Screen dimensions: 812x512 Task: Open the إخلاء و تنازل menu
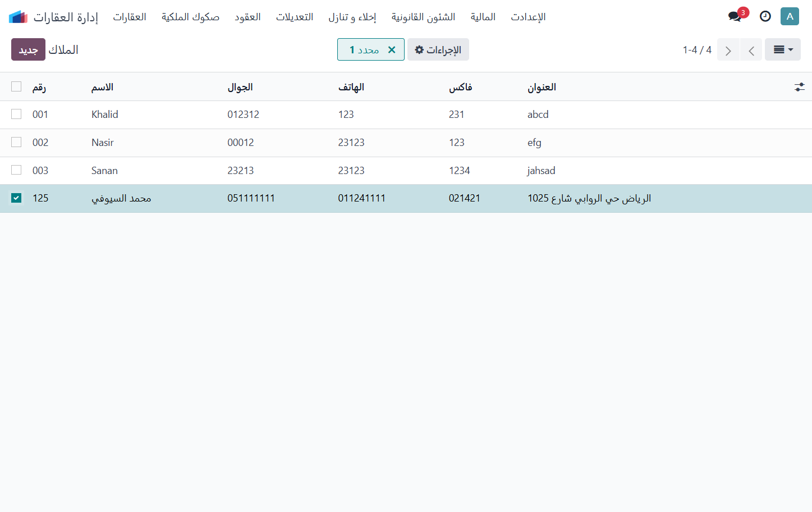352,17
